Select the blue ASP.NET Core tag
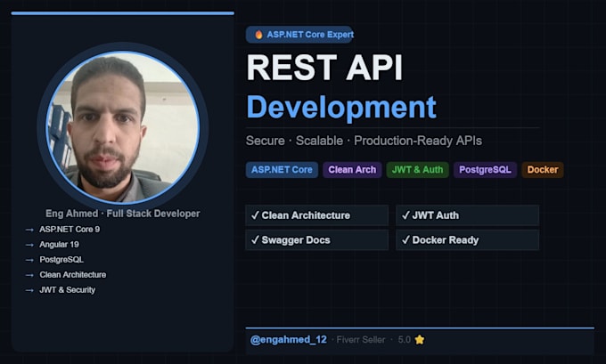 pos(282,170)
